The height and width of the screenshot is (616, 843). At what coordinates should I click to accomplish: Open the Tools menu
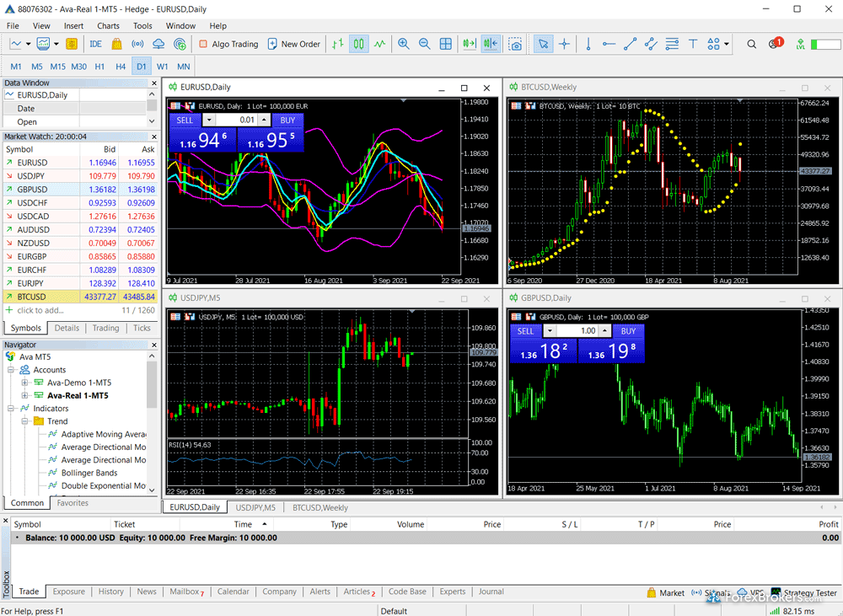[x=142, y=26]
